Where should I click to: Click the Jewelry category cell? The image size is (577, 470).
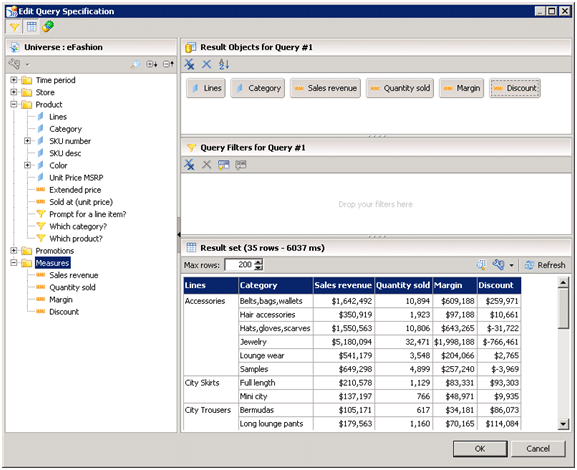point(276,342)
